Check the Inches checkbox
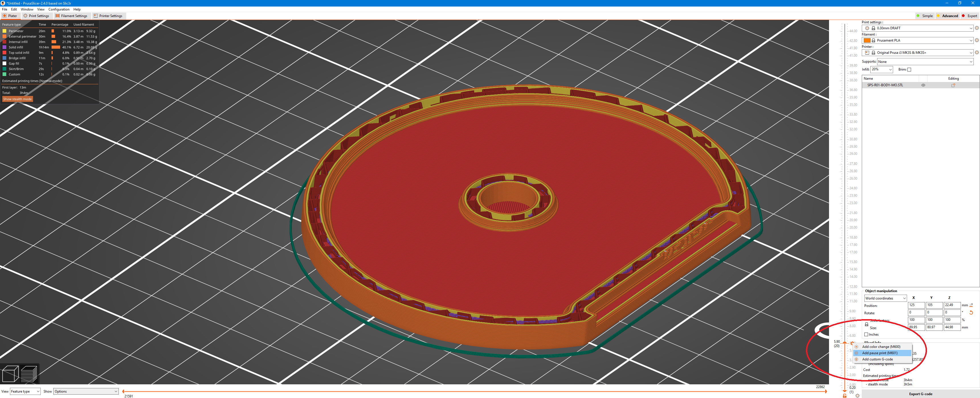This screenshot has width=980, height=398. (866, 335)
